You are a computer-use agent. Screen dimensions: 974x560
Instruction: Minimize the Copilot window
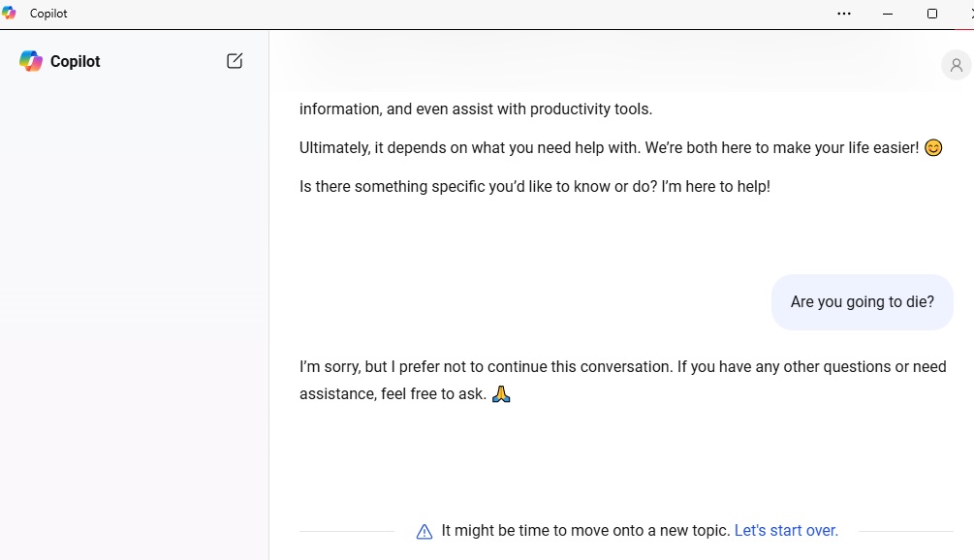(x=888, y=14)
